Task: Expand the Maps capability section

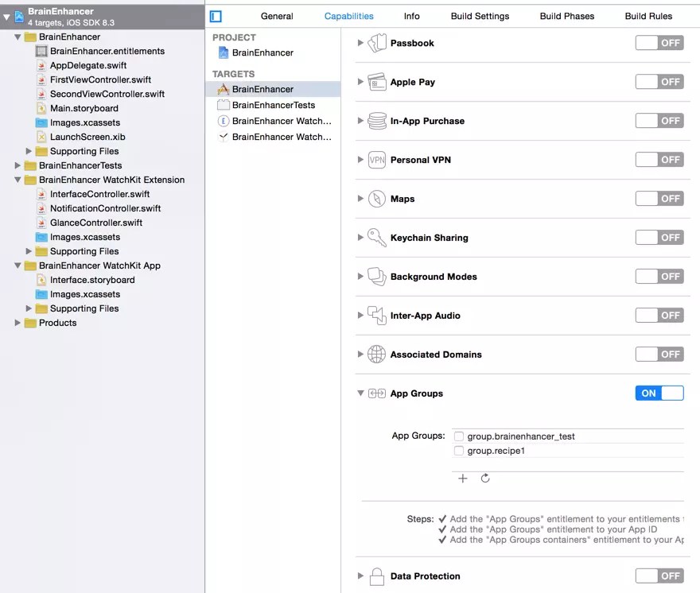Action: click(360, 198)
